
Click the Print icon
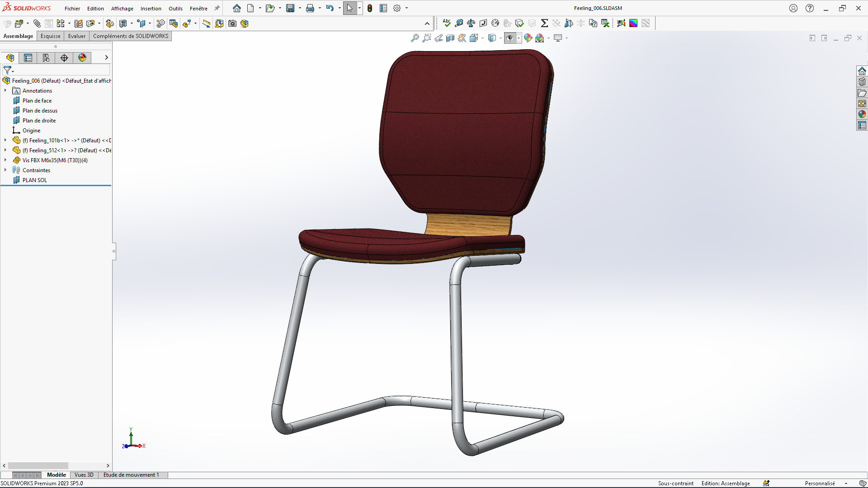click(310, 8)
